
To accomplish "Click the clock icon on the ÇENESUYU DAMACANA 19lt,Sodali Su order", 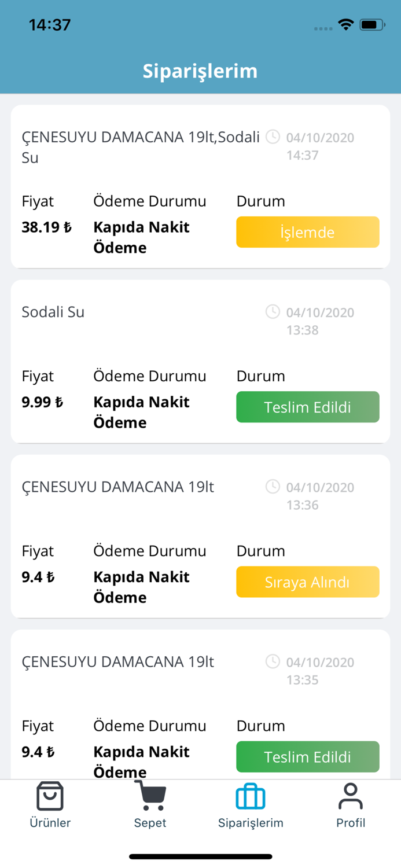I will [x=273, y=138].
